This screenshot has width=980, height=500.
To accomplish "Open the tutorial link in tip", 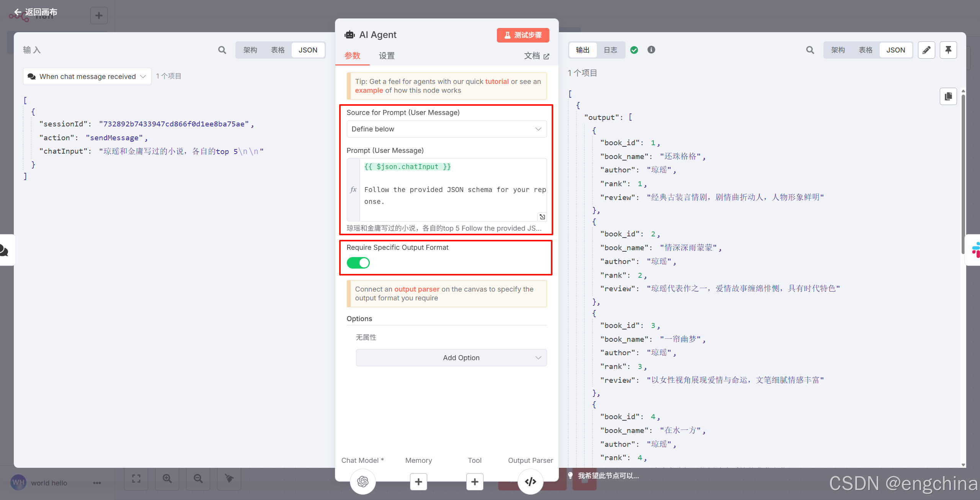I will click(497, 81).
